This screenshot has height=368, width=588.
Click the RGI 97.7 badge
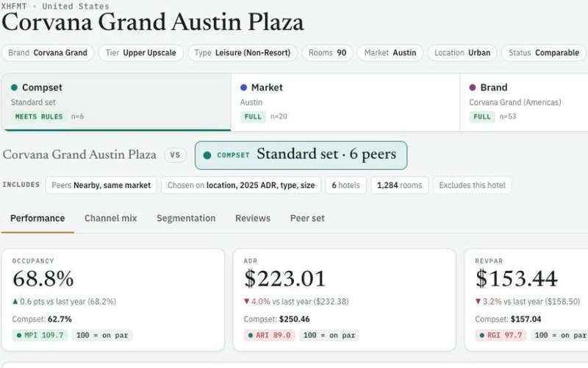pyautogui.click(x=501, y=335)
